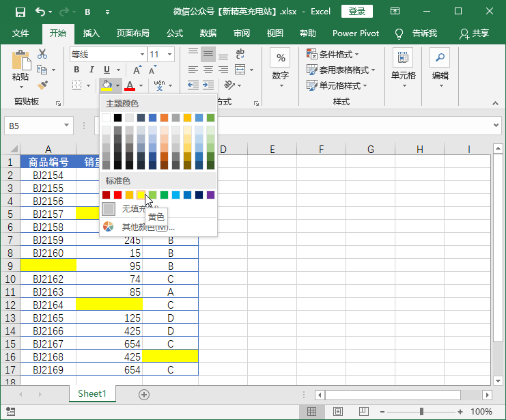Viewport: 506px width, 420px height.
Task: Click the Increase Indent icon
Action: [x=208, y=85]
